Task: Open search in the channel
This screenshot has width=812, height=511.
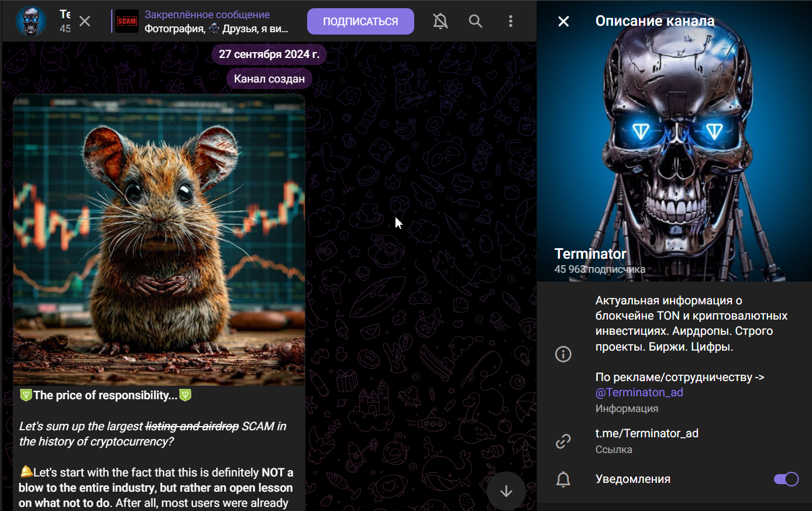Action: 476,22
